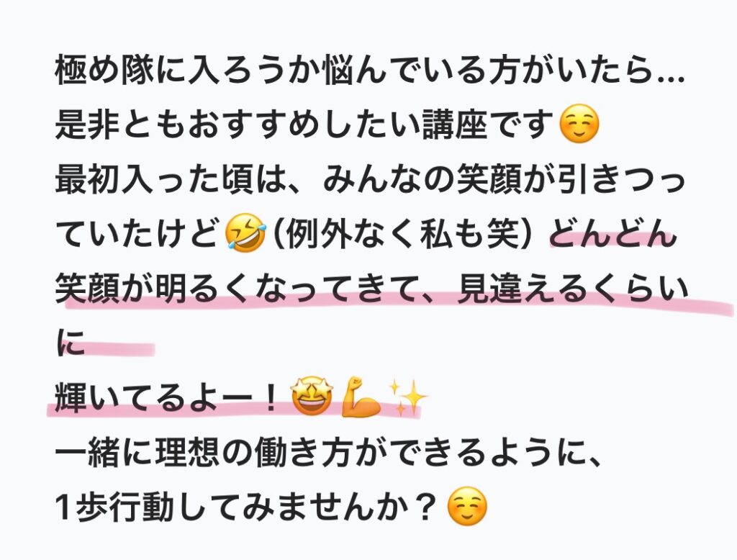This screenshot has height=560, width=737.
Task: Click the lone highlighted character に
Action: pos(71,342)
